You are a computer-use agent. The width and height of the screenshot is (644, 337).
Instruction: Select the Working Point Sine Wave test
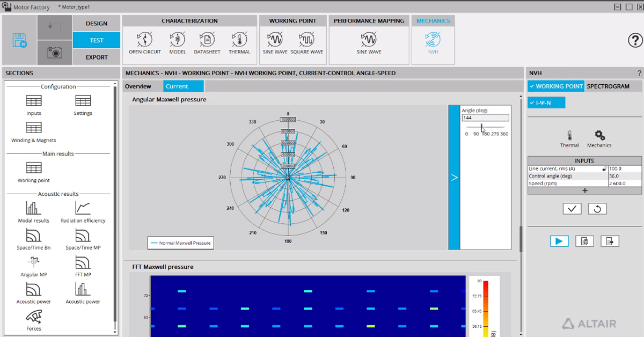pyautogui.click(x=275, y=42)
